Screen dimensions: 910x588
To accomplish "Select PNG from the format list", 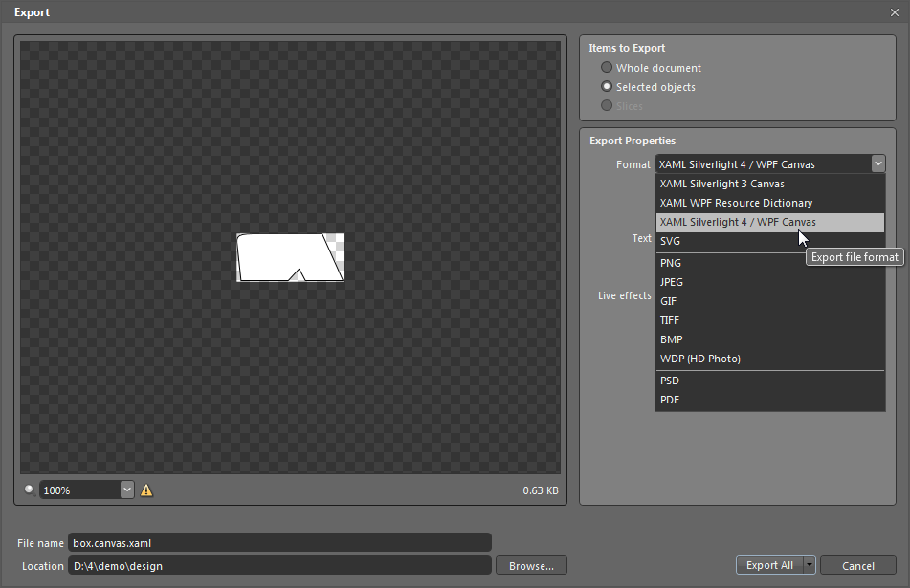I will (770, 263).
